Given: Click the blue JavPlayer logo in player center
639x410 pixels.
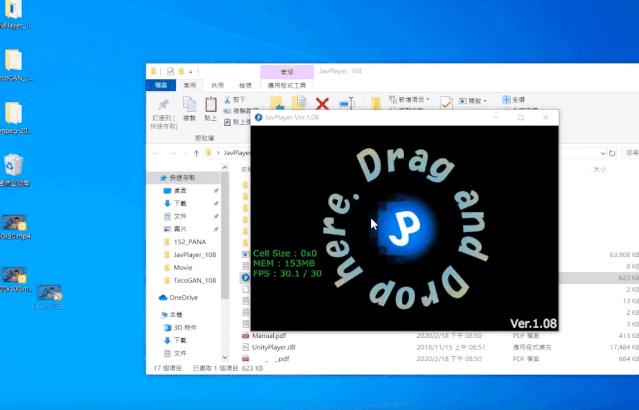Looking at the screenshot, I should coord(404,227).
